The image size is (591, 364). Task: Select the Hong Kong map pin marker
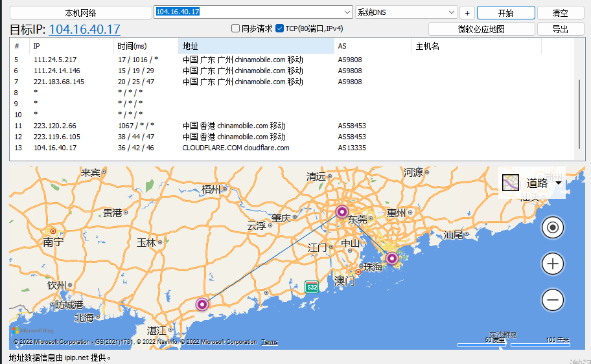(392, 258)
